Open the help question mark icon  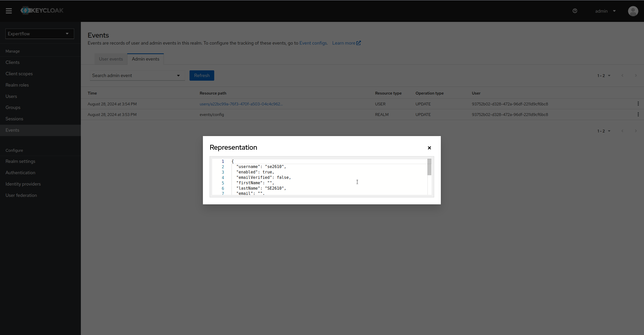point(575,11)
